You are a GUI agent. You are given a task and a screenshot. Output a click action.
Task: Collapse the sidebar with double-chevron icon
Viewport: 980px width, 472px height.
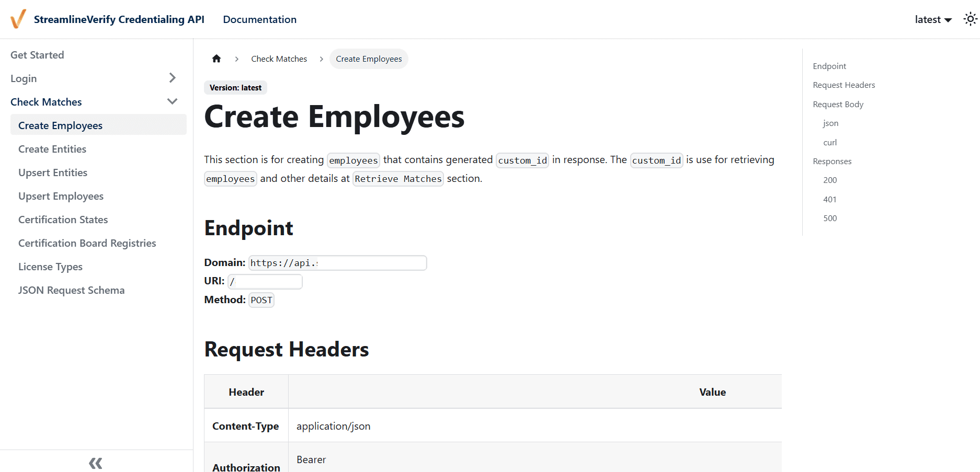click(96, 463)
